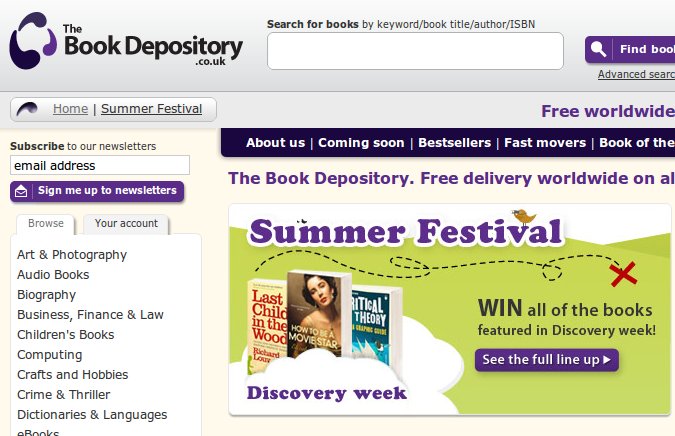This screenshot has height=436, width=675.
Task: Open the Bestsellers menu item
Action: pyautogui.click(x=455, y=143)
